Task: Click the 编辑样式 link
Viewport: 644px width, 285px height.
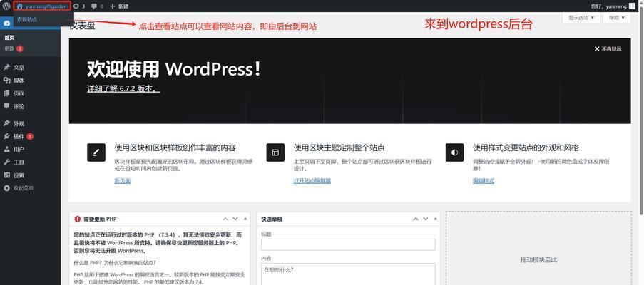Action: coord(484,181)
